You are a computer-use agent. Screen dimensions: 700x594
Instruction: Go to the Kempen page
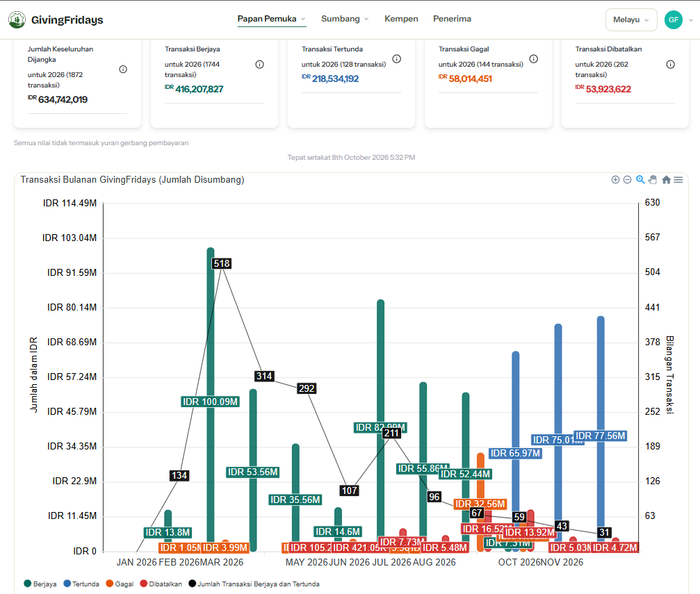401,19
